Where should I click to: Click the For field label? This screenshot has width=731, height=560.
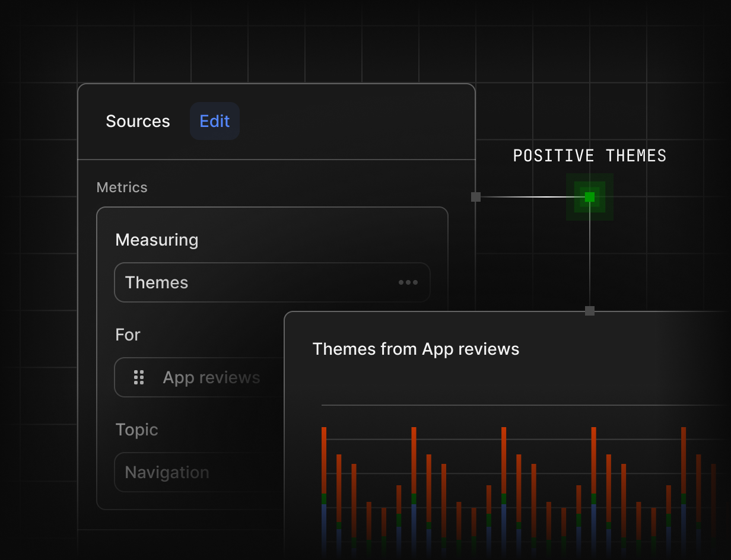[128, 335]
